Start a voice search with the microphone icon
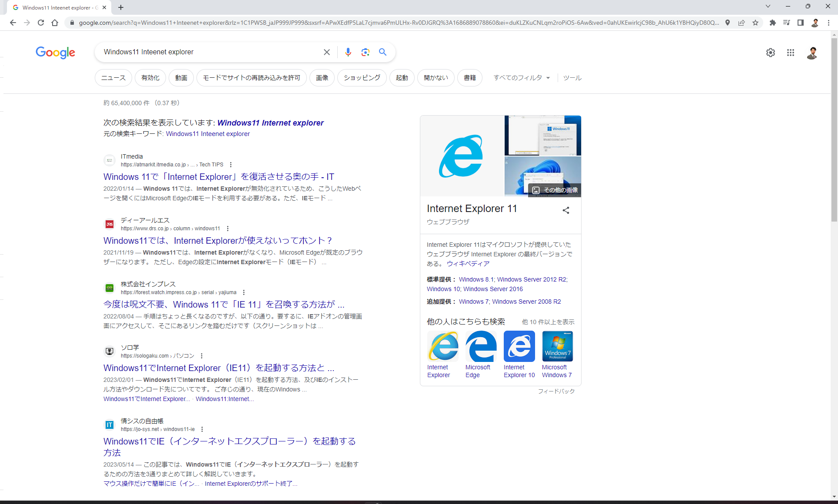 (x=348, y=52)
